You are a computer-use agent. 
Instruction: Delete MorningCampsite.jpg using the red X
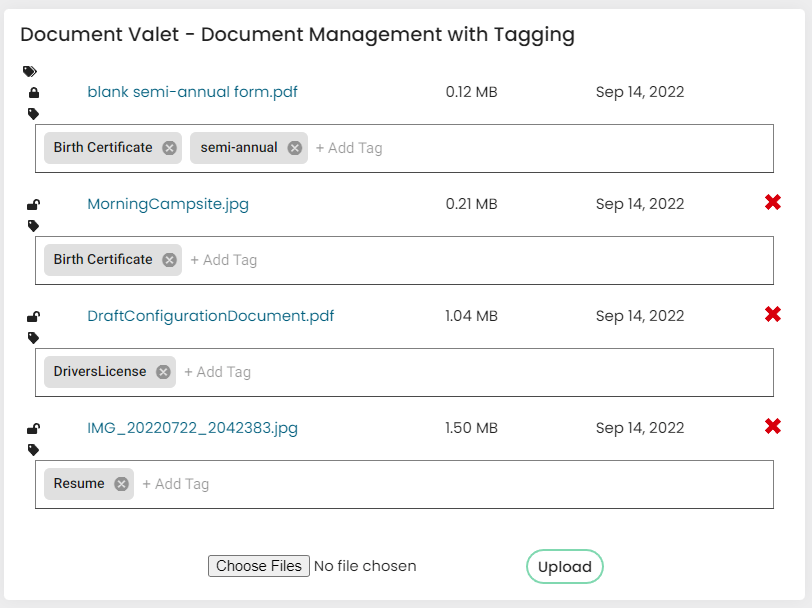pyautogui.click(x=773, y=202)
